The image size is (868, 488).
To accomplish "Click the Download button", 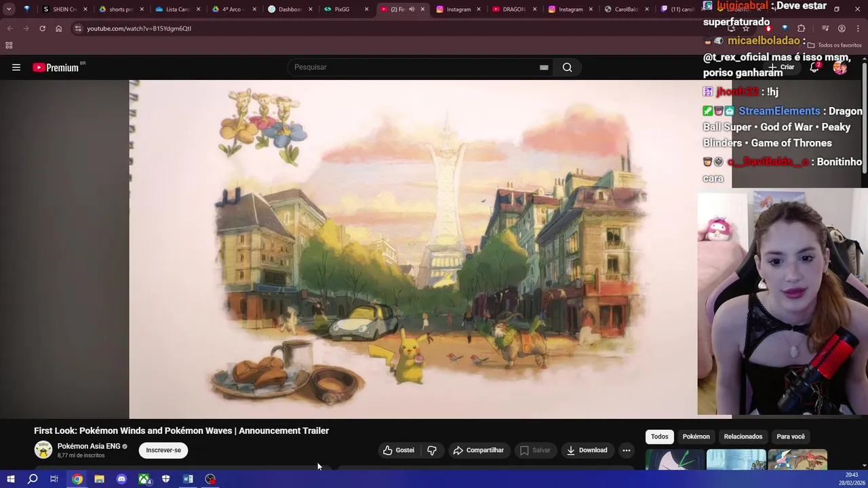I will pyautogui.click(x=587, y=450).
